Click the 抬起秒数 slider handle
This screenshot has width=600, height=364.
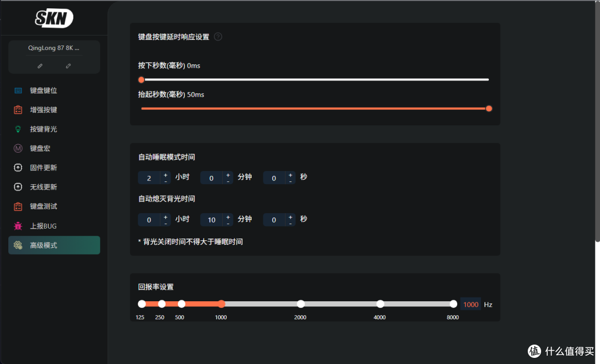click(x=489, y=109)
